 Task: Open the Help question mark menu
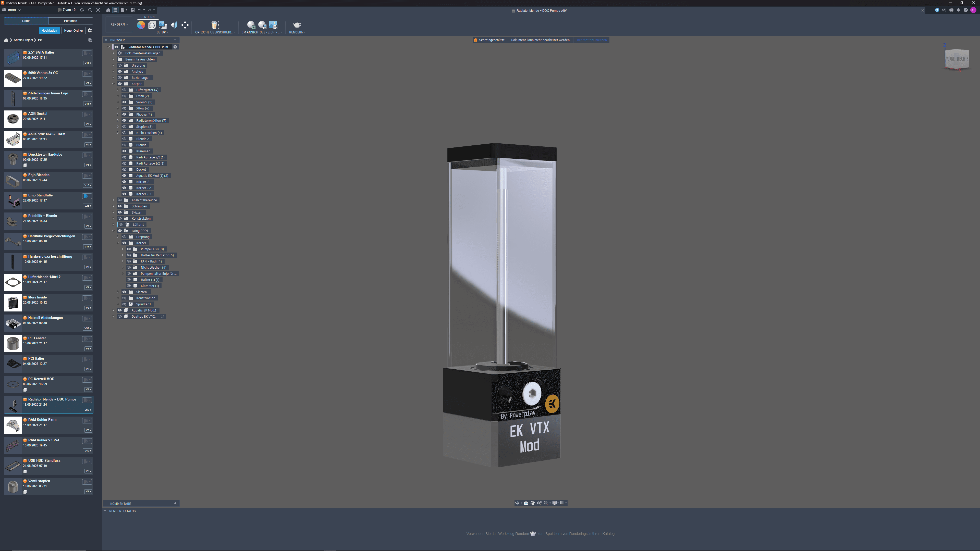[x=965, y=10]
